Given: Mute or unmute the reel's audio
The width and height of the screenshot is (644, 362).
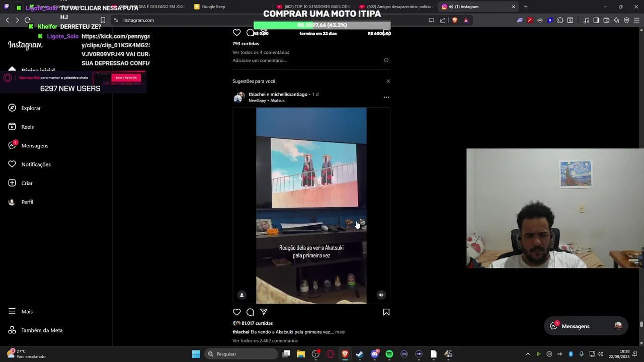Looking at the screenshot, I should pos(381,295).
